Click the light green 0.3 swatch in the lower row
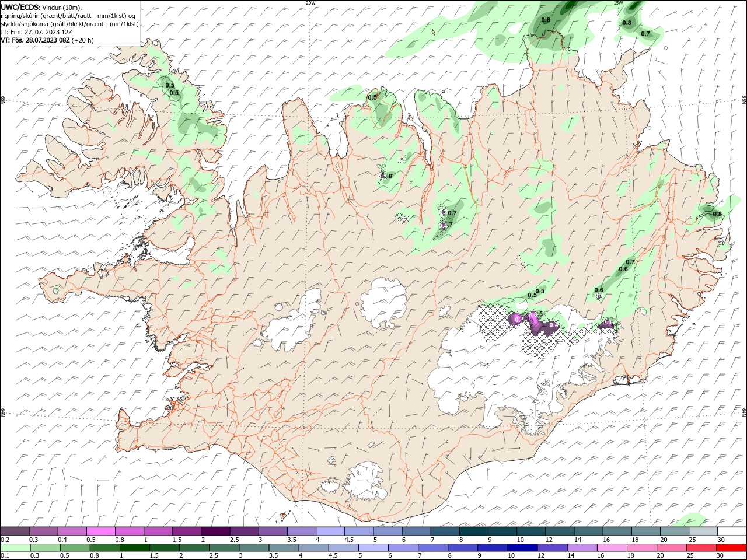Screen dimensions: 747x560 coord(45,548)
